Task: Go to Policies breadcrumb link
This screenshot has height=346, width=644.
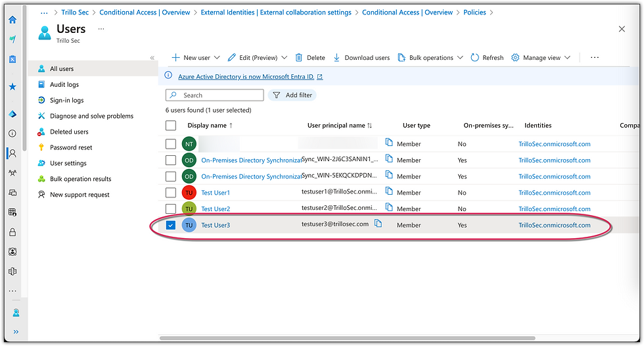Action: click(474, 12)
